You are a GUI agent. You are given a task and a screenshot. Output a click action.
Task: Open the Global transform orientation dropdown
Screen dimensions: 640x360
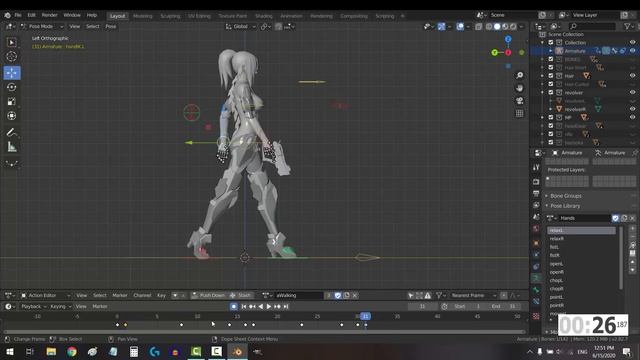tap(241, 27)
